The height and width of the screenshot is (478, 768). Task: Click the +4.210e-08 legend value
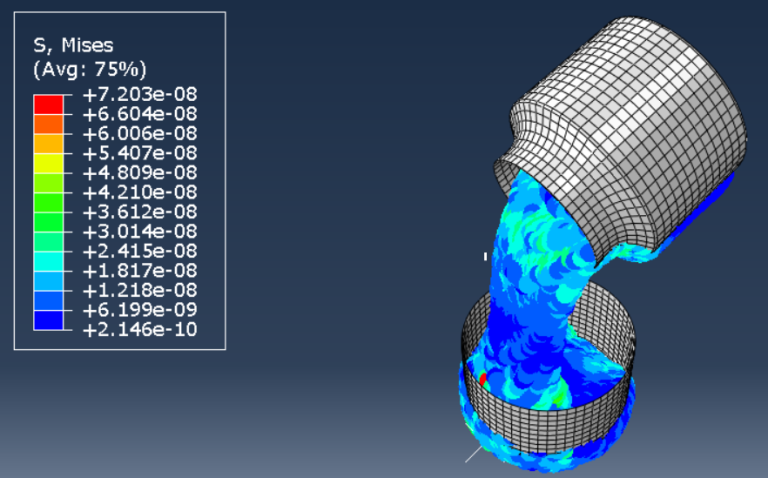pos(140,192)
